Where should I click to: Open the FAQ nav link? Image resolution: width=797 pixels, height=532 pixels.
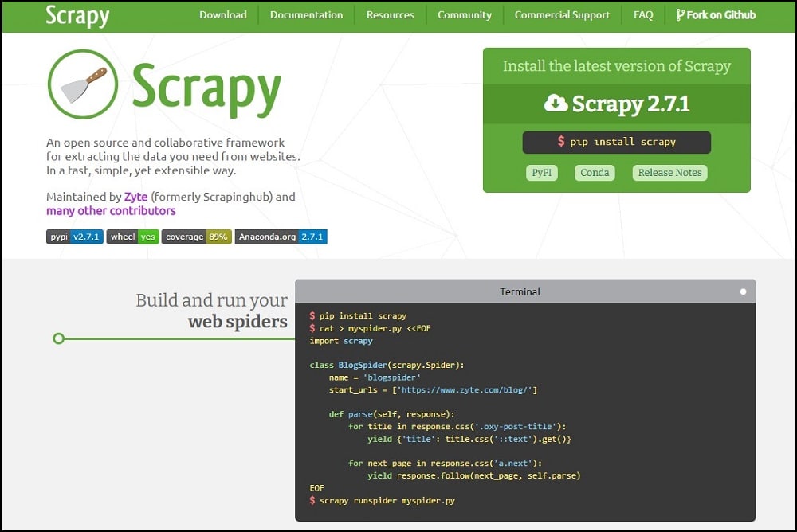pyautogui.click(x=643, y=15)
